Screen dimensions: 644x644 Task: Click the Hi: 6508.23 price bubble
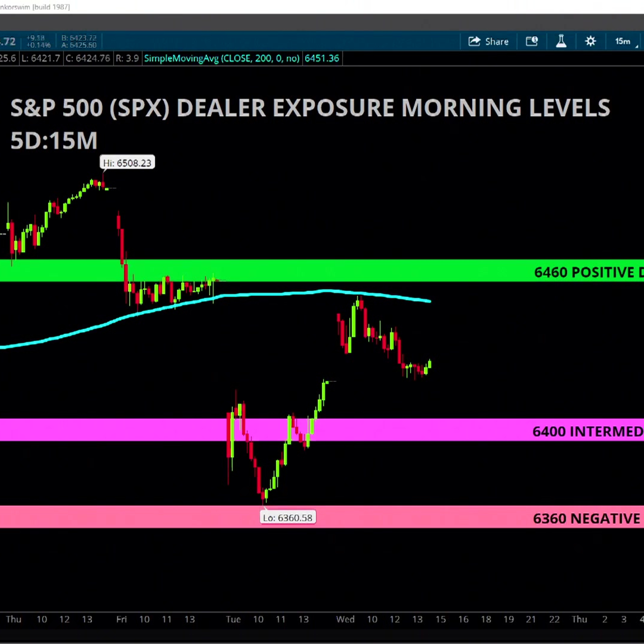tap(127, 163)
